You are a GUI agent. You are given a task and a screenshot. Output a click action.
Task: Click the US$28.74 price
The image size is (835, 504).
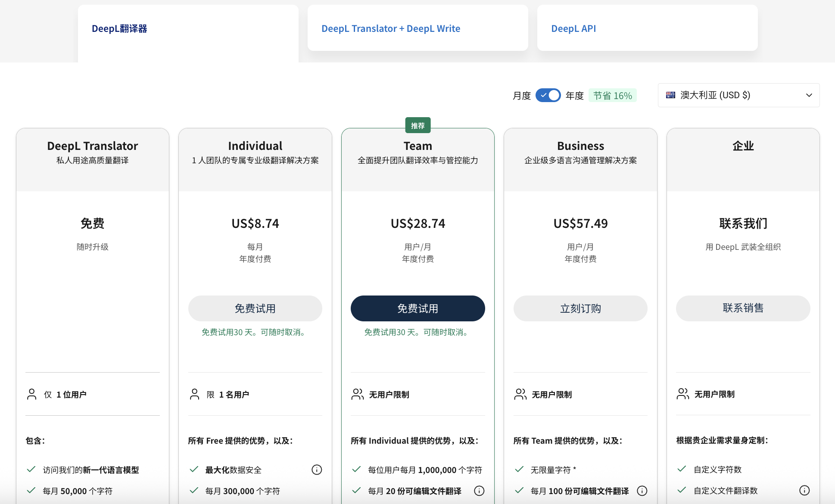point(417,224)
